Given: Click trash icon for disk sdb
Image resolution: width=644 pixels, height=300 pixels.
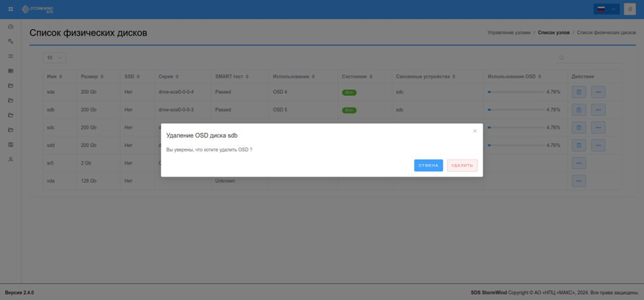Looking at the screenshot, I should click(579, 110).
